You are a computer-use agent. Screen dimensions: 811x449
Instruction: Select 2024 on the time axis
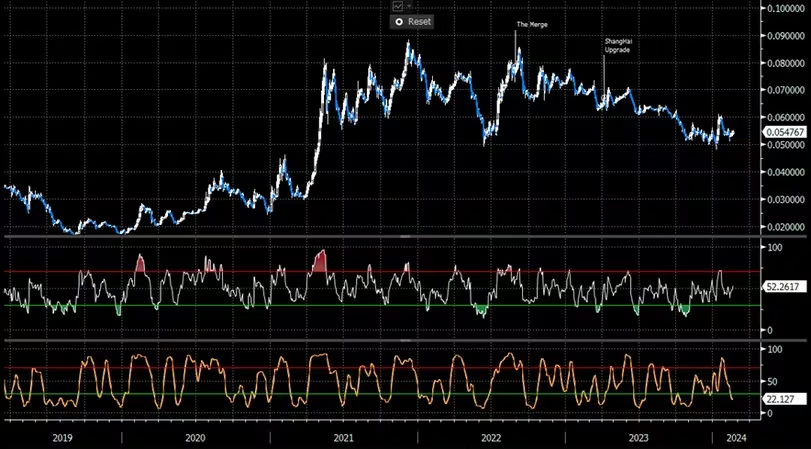tap(735, 437)
